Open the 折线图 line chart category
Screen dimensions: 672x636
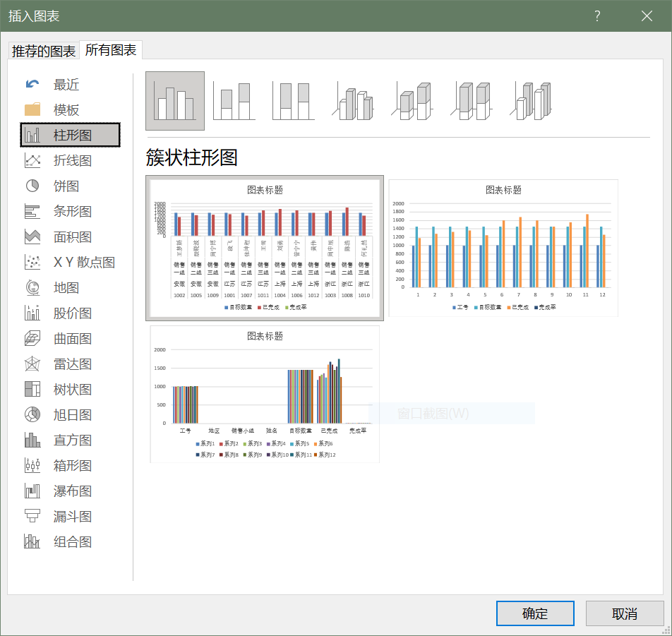point(72,161)
